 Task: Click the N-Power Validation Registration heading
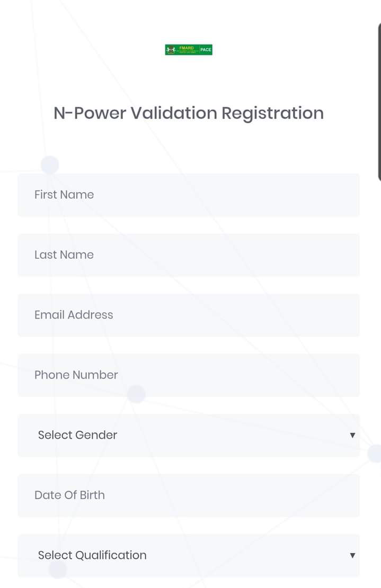(x=188, y=113)
